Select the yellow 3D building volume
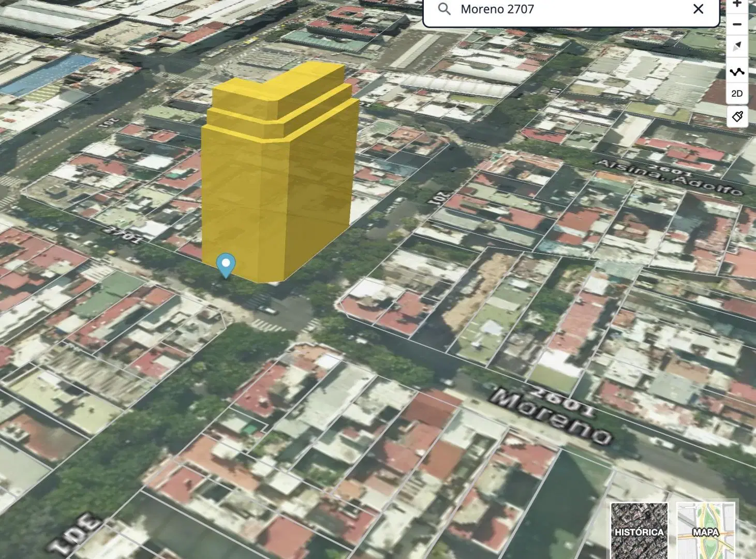Viewport: 756px width, 559px height. [279, 173]
